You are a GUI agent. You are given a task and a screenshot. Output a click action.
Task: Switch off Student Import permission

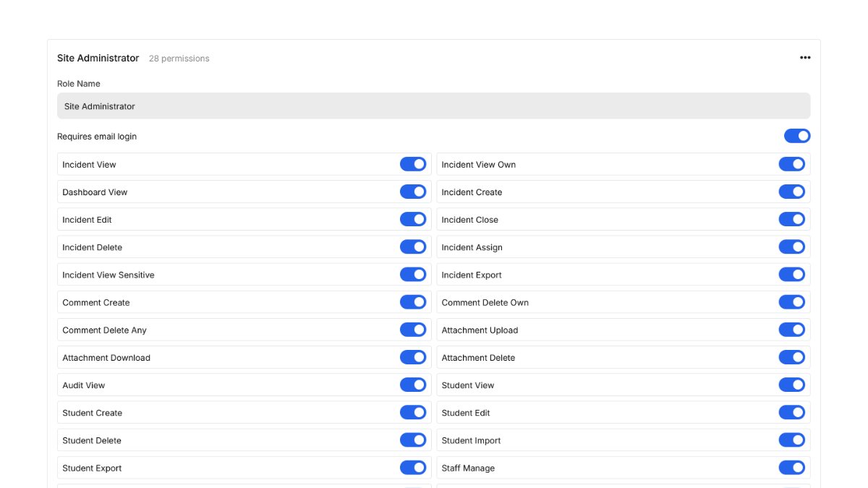point(791,440)
